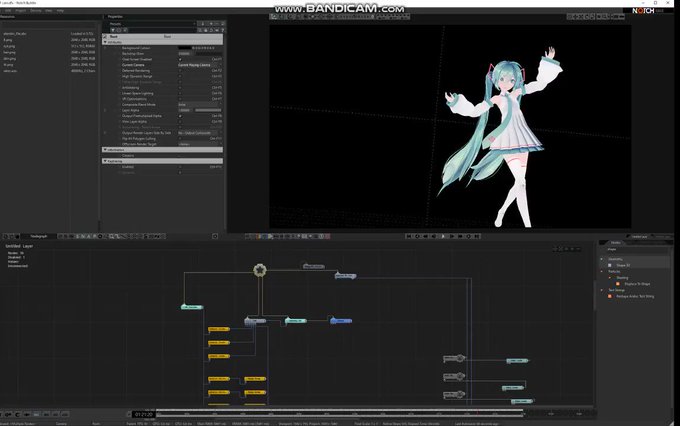Screen dimensions: 680x426
Task: Switch to the Nodes tab in the side panel
Action: (x=615, y=242)
